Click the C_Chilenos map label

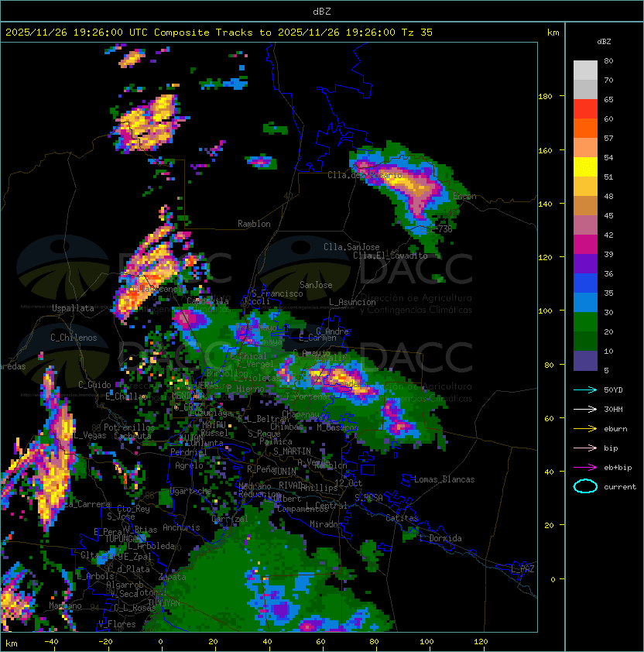coord(74,338)
